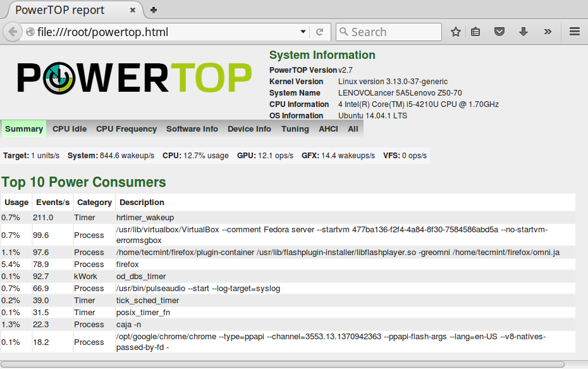Go to the Tuning tab
This screenshot has width=588, height=369.
[295, 128]
